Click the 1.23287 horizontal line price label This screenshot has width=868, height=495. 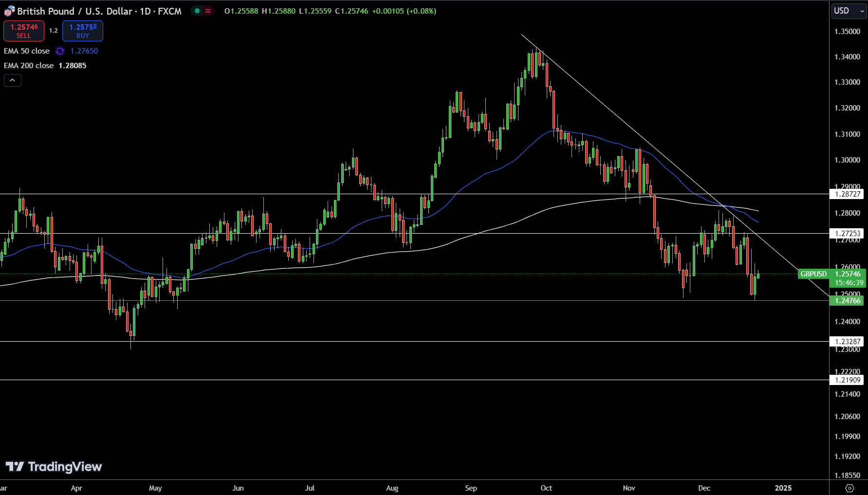(848, 342)
